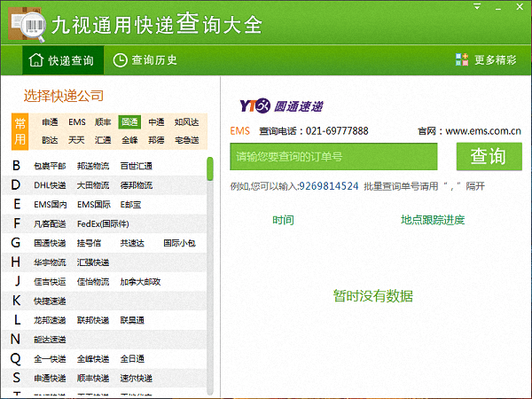Click 联邦快递 in the L row
The height and width of the screenshot is (399, 532).
(x=93, y=320)
